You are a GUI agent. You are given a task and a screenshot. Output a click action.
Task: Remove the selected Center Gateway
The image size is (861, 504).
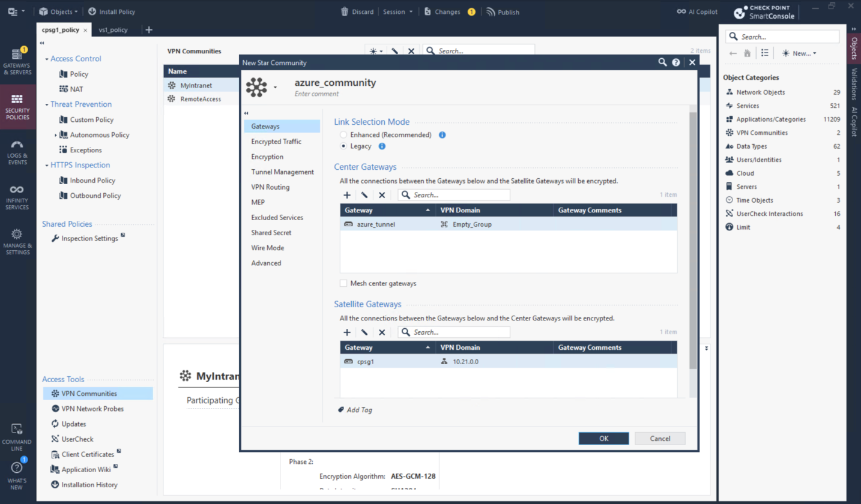coord(381,195)
